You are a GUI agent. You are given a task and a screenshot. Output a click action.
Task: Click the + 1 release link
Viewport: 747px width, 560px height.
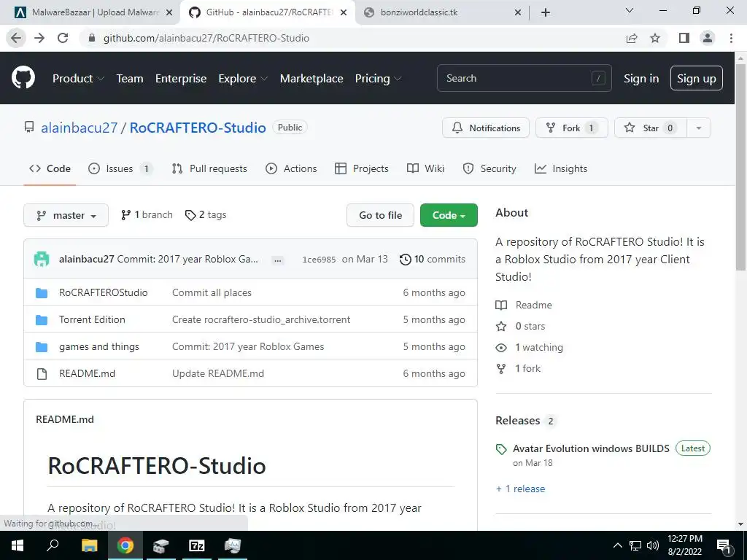[520, 489]
